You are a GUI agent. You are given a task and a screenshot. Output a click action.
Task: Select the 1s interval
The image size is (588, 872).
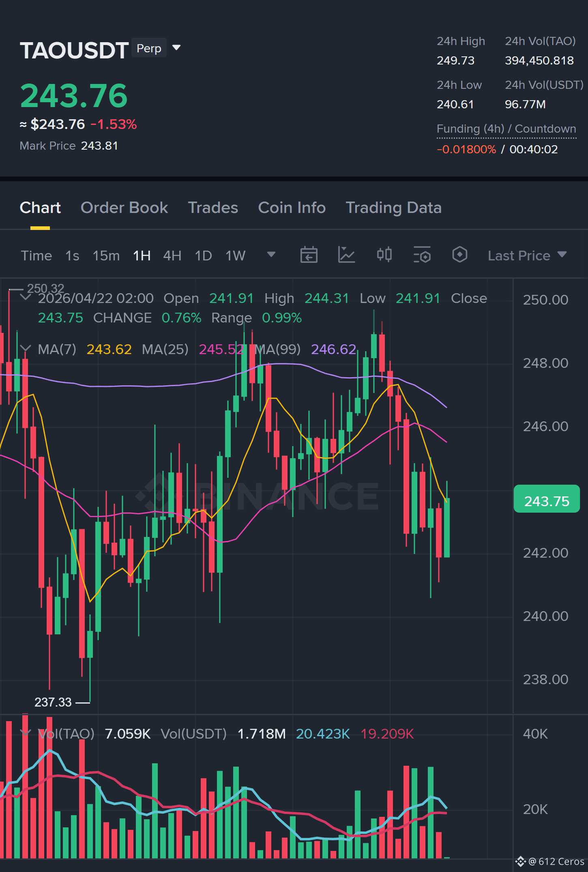(72, 256)
